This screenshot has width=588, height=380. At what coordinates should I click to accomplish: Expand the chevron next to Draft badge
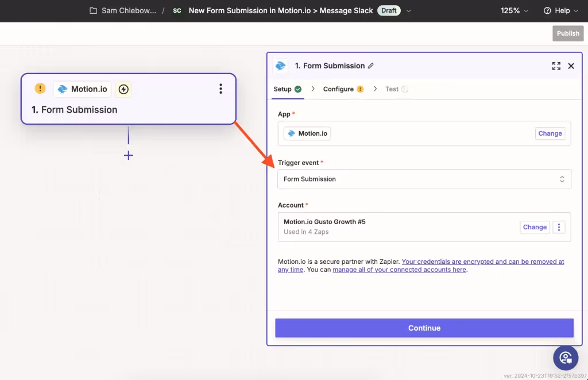409,11
